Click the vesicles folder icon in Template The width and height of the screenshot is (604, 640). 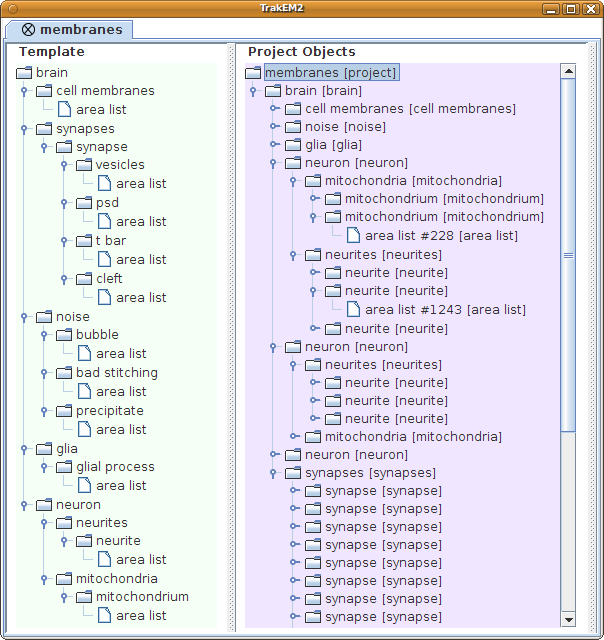84,165
